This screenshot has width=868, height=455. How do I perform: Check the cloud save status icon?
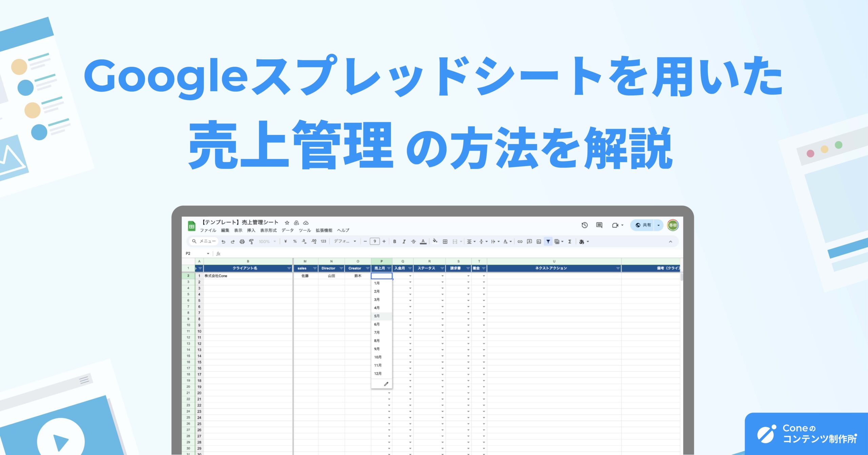click(306, 223)
